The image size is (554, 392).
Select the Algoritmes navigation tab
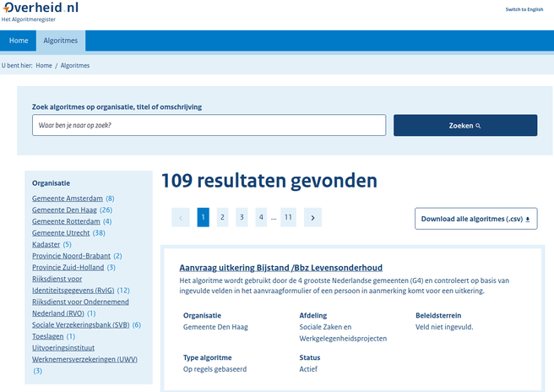tap(61, 41)
